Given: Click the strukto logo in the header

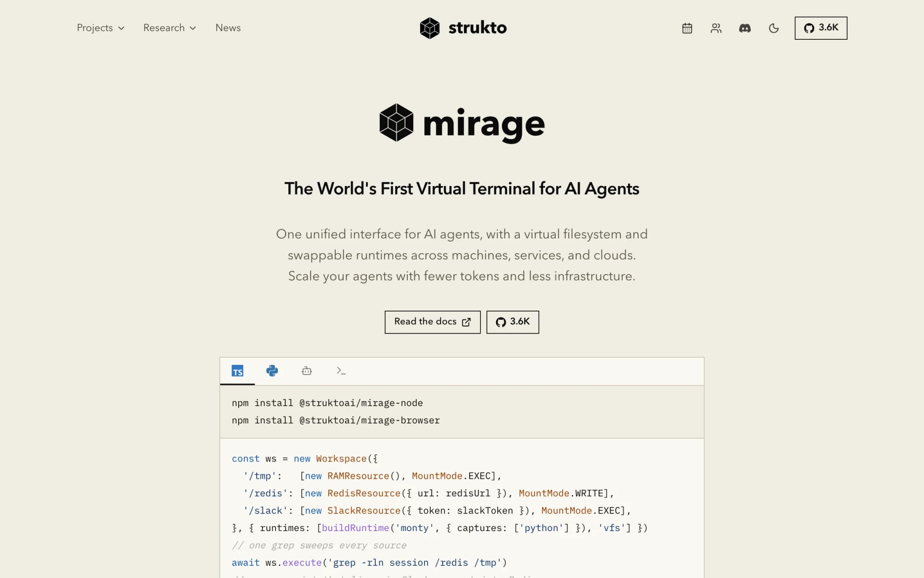Looking at the screenshot, I should 463,28.
